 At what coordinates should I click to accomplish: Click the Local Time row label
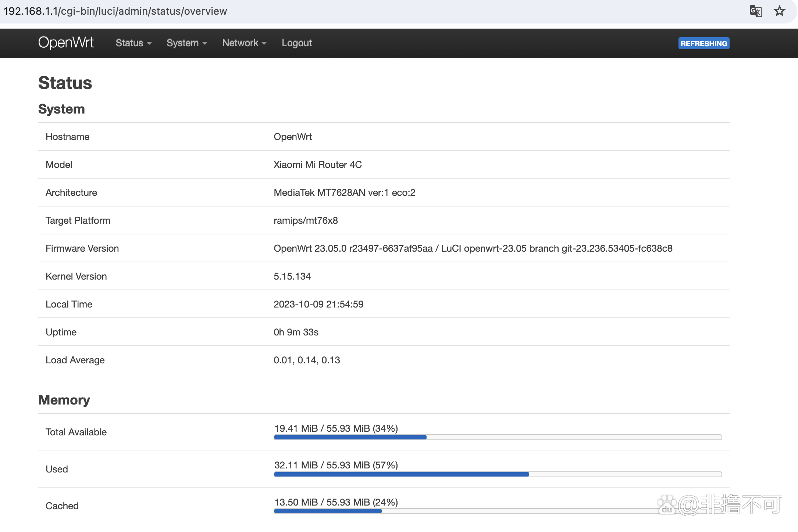[69, 304]
